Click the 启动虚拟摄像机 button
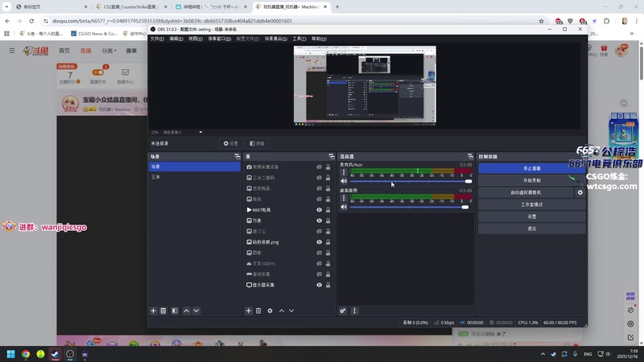This screenshot has width=644, height=362. 526,192
